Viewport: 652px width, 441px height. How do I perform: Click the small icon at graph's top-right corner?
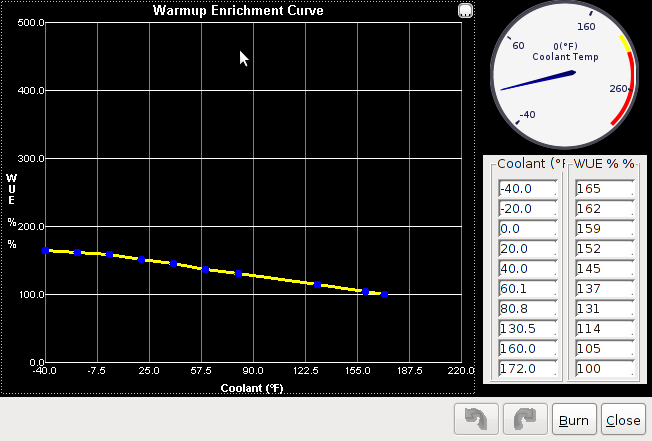click(465, 11)
